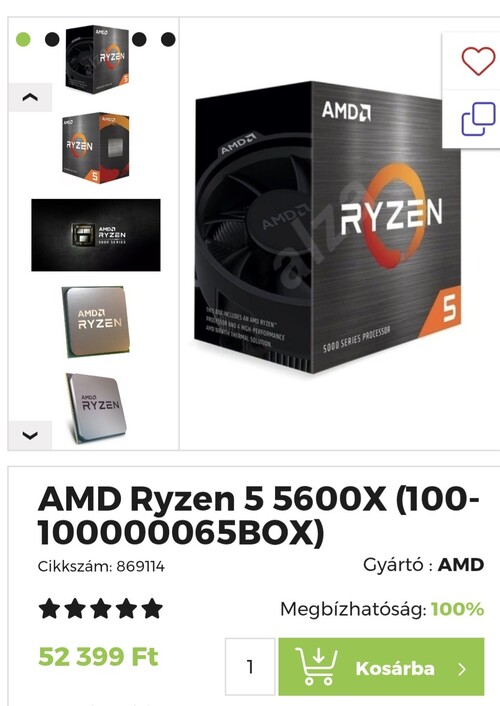
Task: Open orange open-box Ryzen thumbnail
Action: 95,148
